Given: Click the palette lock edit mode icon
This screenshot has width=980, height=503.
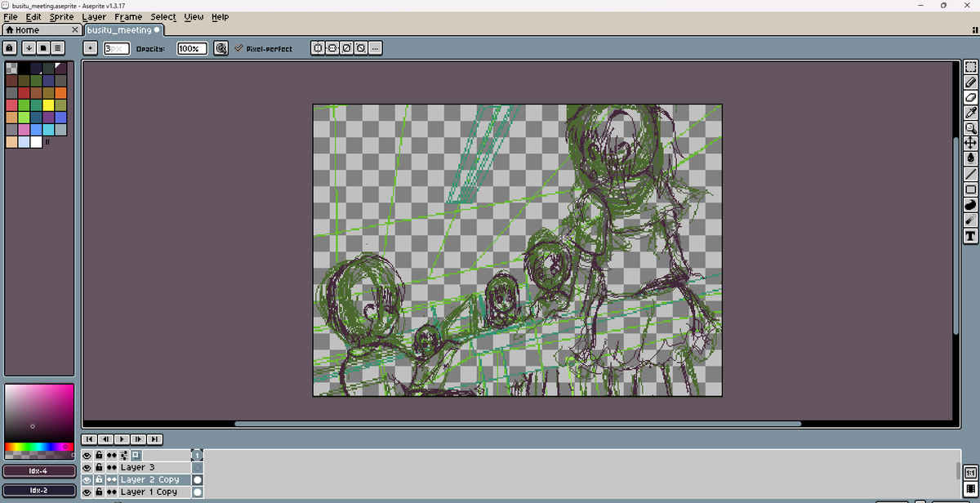Looking at the screenshot, I should (x=11, y=48).
